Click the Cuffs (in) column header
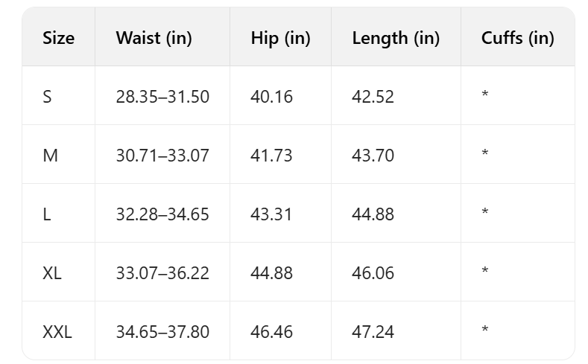Screen dimensions: 588x364 [517, 38]
